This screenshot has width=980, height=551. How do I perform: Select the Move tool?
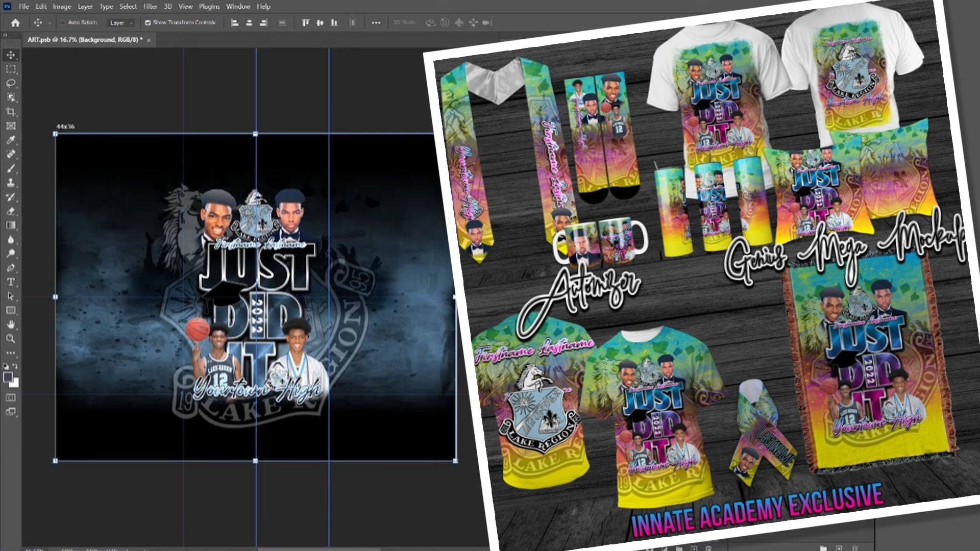coord(10,55)
